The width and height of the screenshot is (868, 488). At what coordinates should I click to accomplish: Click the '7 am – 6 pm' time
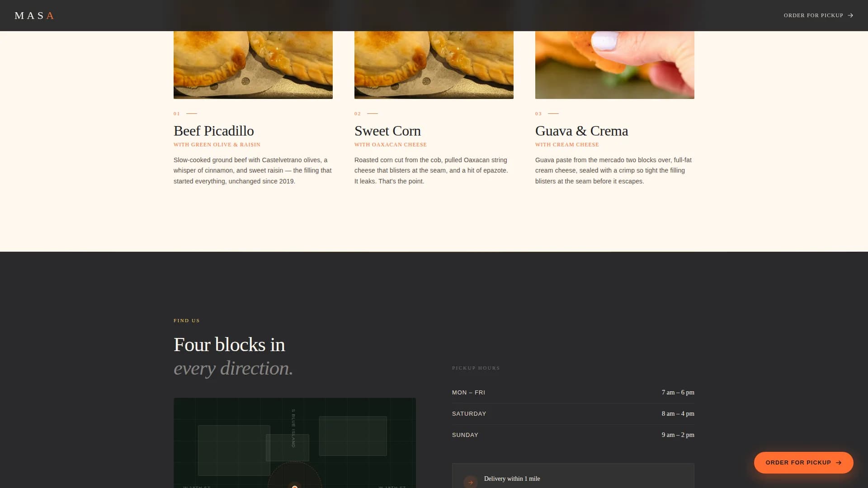(678, 393)
